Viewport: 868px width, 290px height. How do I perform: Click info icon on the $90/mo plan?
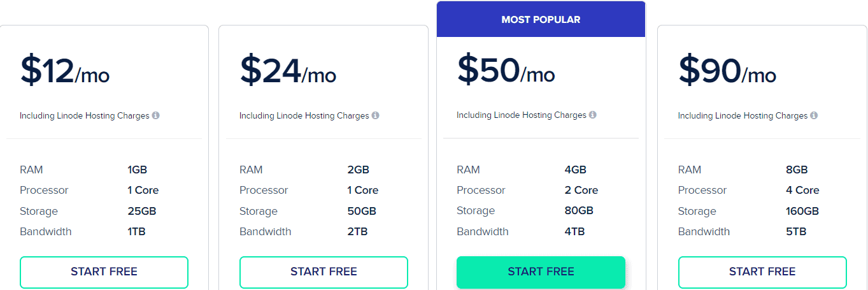815,116
